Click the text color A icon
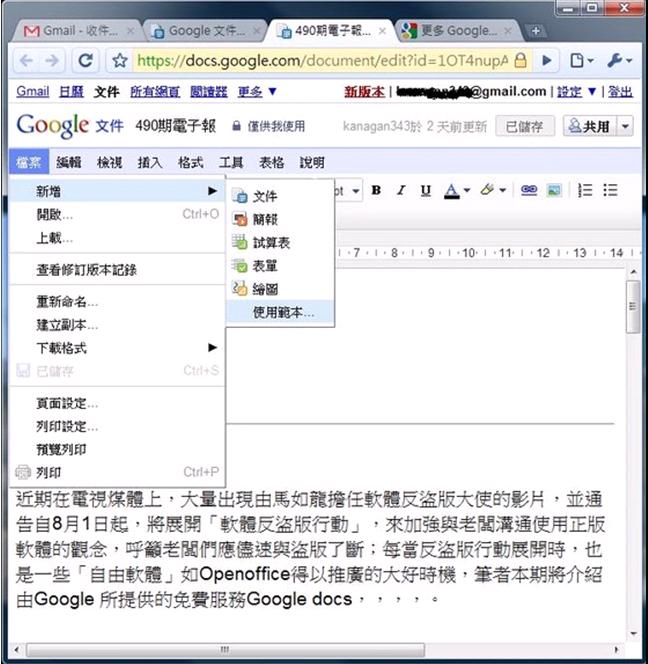 (x=451, y=191)
